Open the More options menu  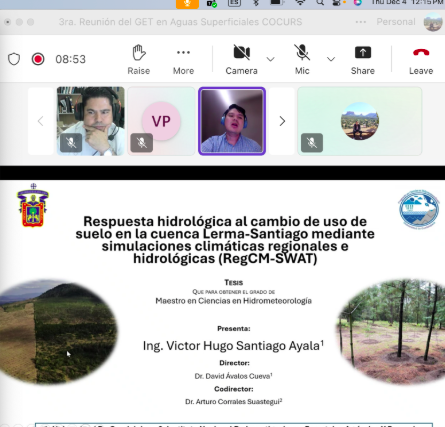click(x=183, y=60)
